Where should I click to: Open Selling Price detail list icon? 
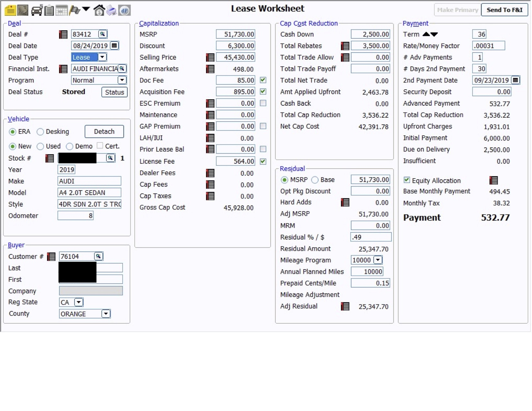click(x=210, y=57)
